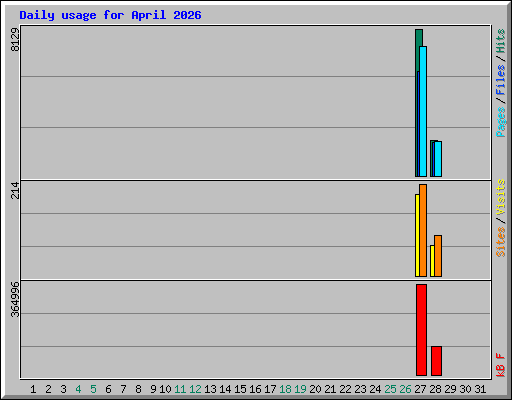
Task: Click the chart title 'Daily usage for April 2026'
Action: (110, 15)
